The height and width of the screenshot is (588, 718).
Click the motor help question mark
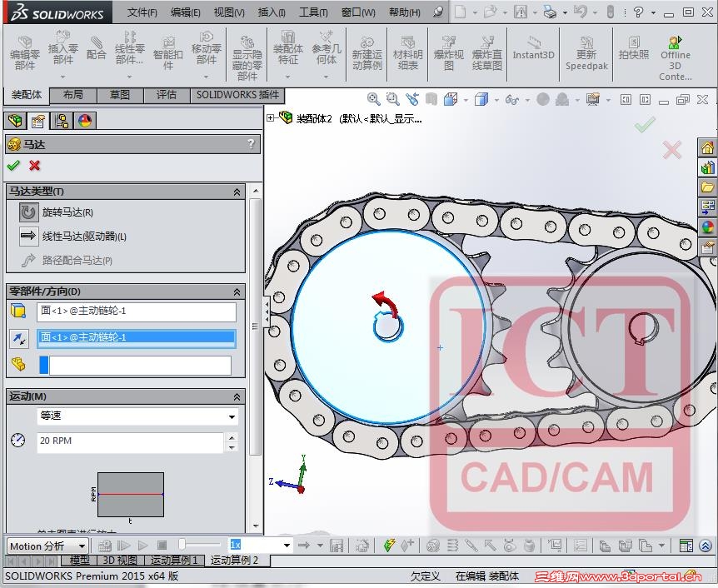[251, 144]
